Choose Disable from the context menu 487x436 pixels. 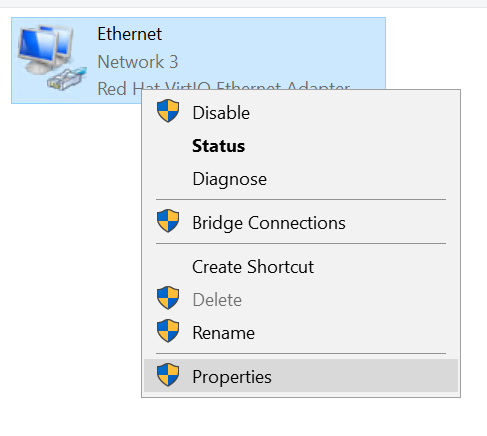tap(301, 113)
